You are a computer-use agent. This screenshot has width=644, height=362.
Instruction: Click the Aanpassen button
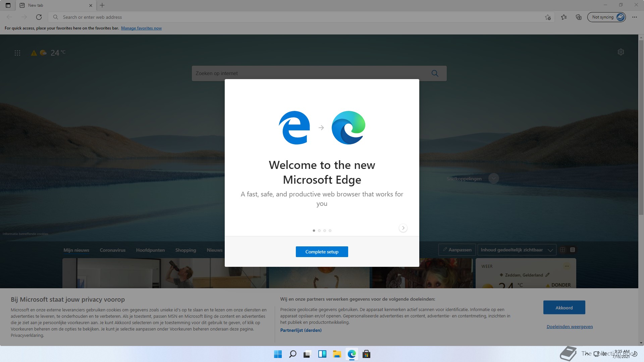click(457, 250)
